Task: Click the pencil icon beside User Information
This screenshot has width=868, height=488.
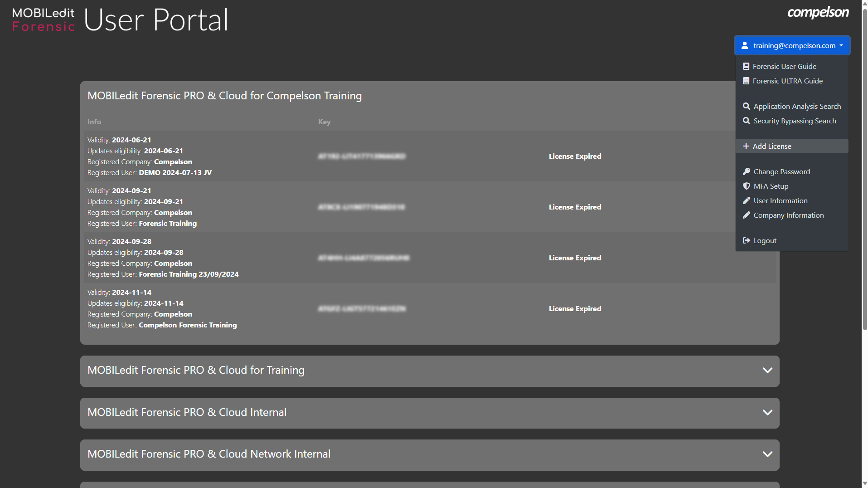Action: (746, 200)
